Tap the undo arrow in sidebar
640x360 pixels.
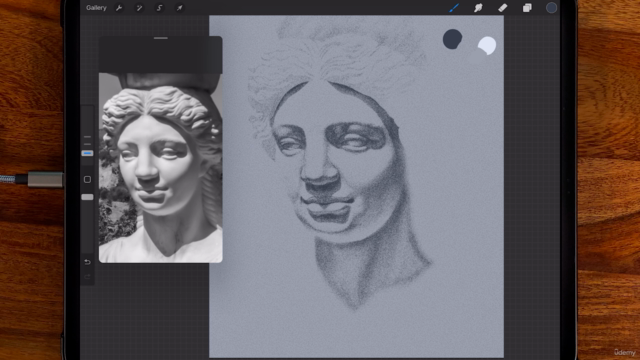click(x=87, y=262)
